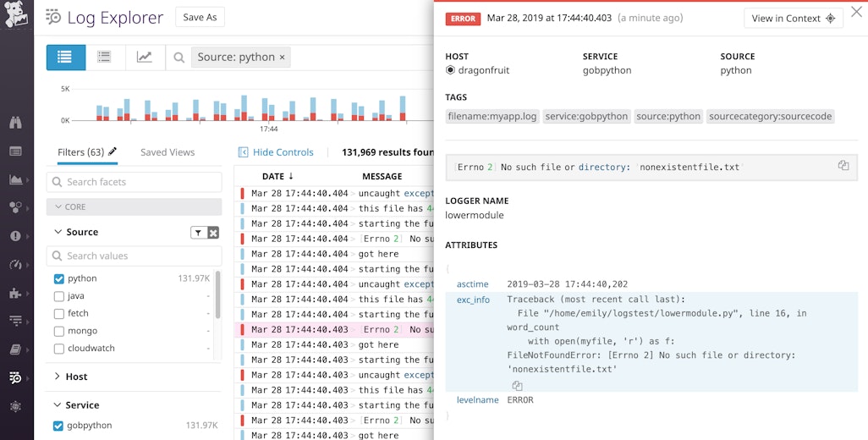
Task: Click the Source facet list scrollbar
Action: click(217, 294)
